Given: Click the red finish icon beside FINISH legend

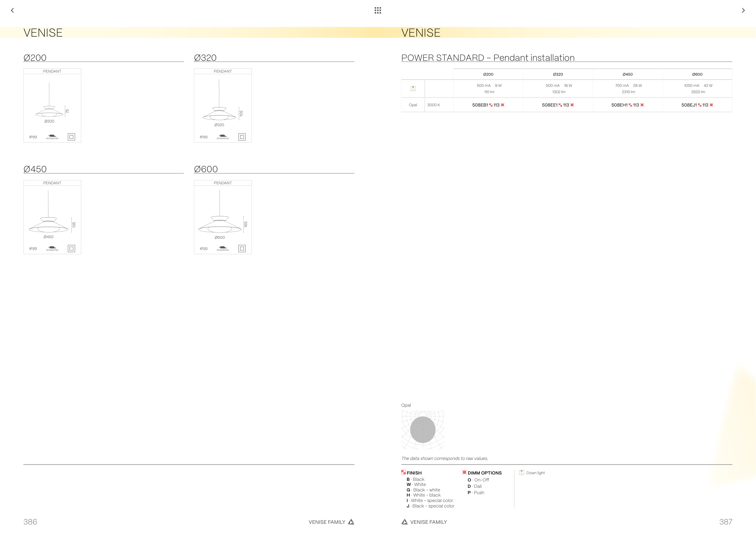Looking at the screenshot, I should coord(403,472).
